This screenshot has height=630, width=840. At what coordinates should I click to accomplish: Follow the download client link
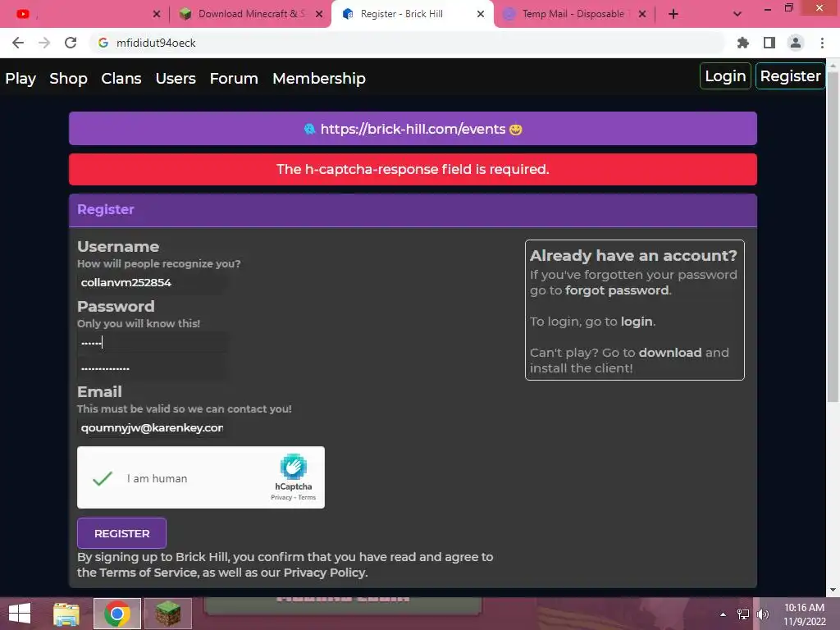(670, 353)
